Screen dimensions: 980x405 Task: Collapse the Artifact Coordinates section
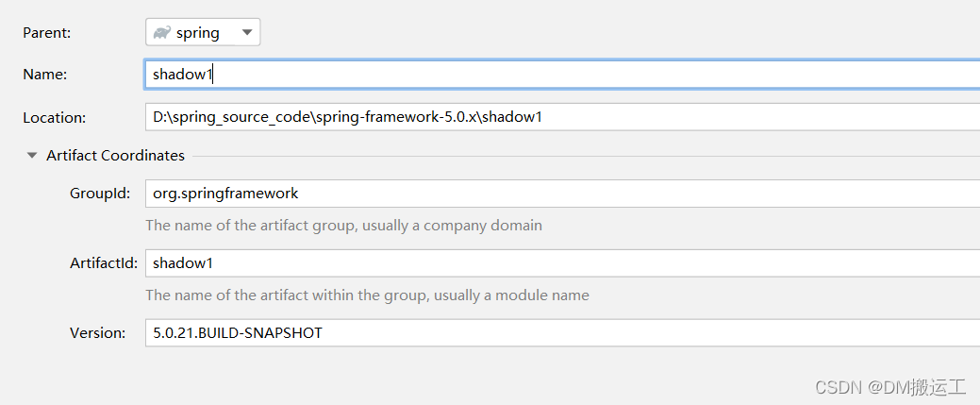click(32, 155)
